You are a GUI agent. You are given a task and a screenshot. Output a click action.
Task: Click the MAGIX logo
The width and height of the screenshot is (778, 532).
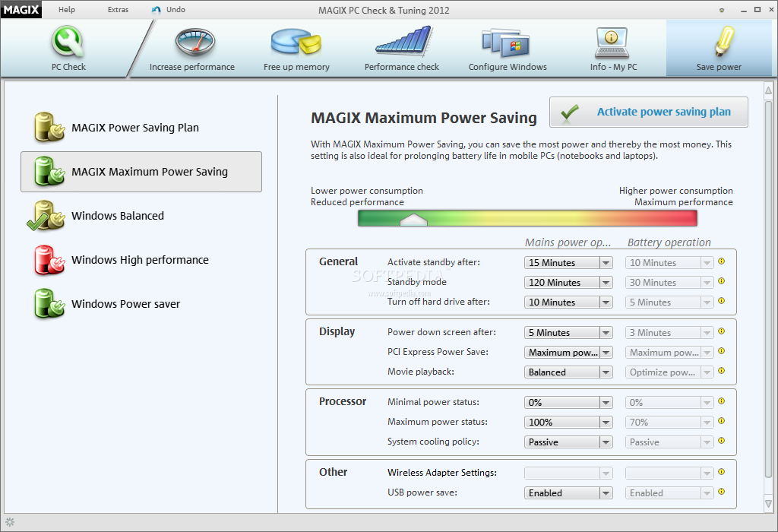[x=21, y=9]
